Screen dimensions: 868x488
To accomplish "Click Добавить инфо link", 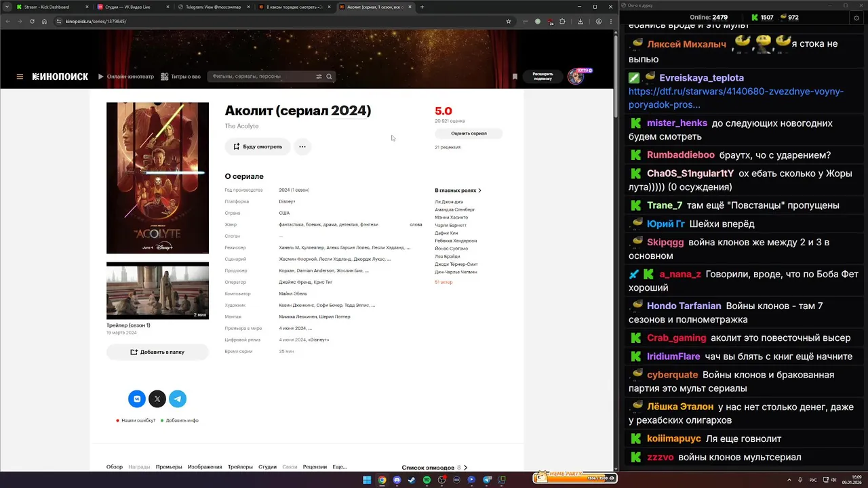I will tap(182, 420).
